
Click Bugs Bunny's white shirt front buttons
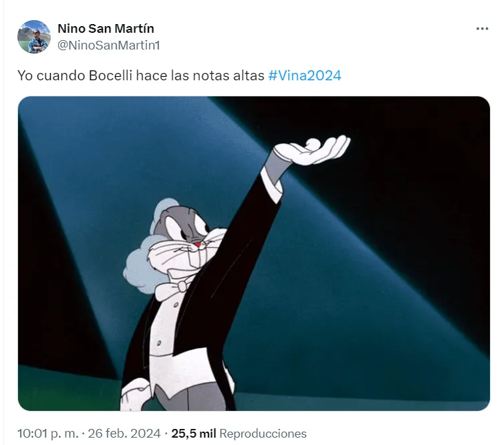[x=166, y=325]
